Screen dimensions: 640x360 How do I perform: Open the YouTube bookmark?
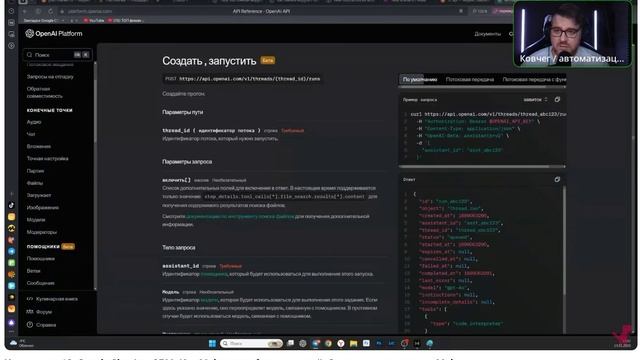point(93,20)
